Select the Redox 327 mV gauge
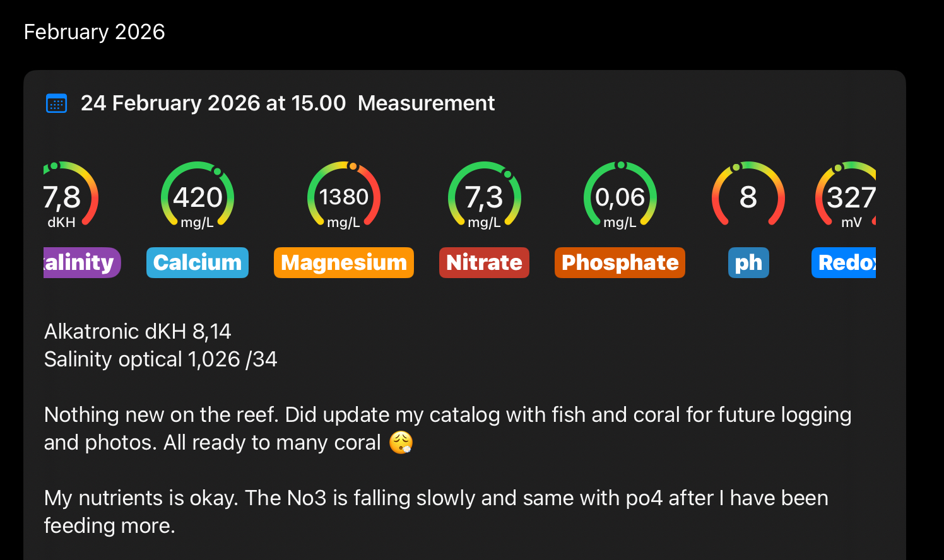This screenshot has width=944, height=560. tap(849, 197)
